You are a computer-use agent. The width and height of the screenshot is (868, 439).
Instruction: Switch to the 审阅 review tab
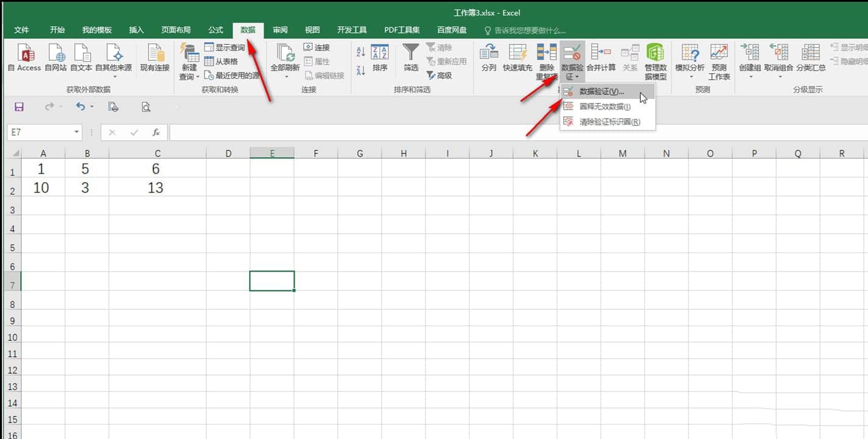click(x=280, y=30)
